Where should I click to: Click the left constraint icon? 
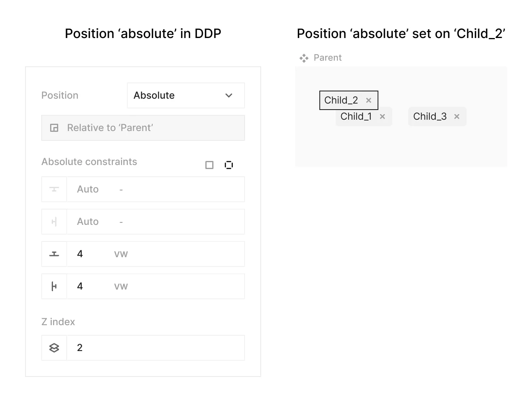54,286
